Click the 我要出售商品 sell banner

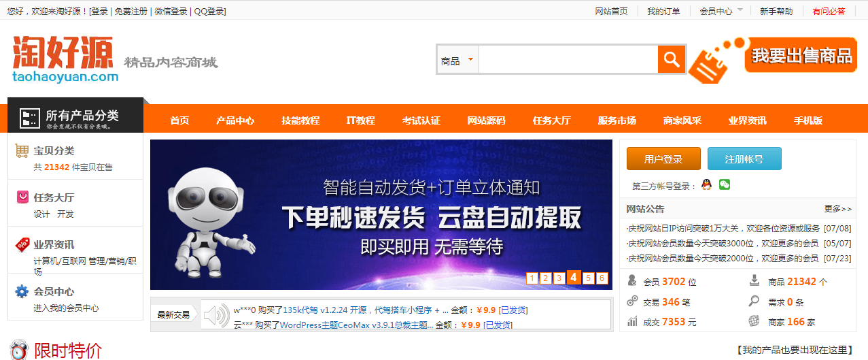pyautogui.click(x=801, y=55)
